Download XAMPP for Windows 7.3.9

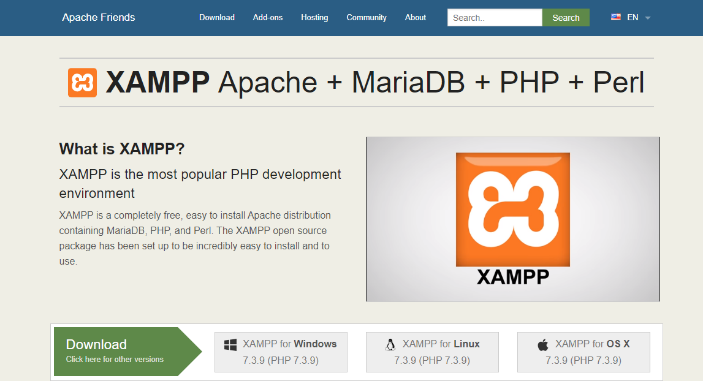281,352
